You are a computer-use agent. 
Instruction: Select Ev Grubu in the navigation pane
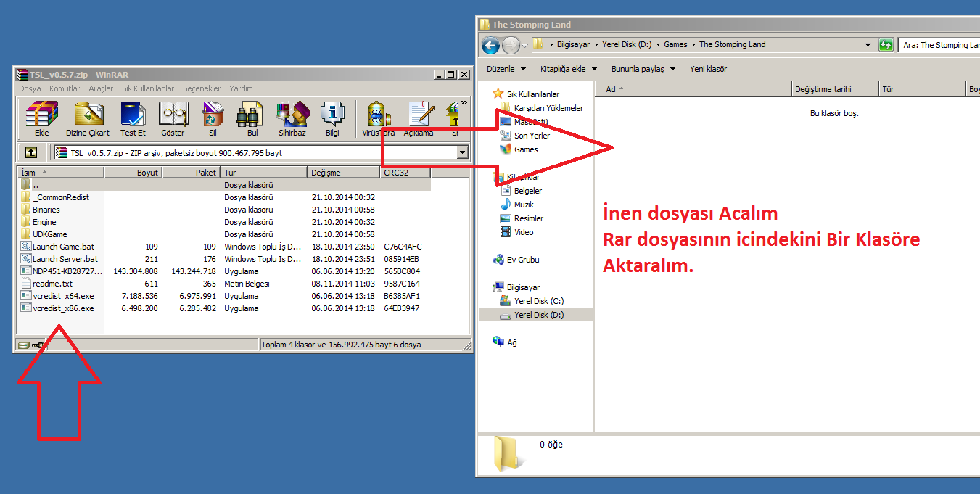516,260
